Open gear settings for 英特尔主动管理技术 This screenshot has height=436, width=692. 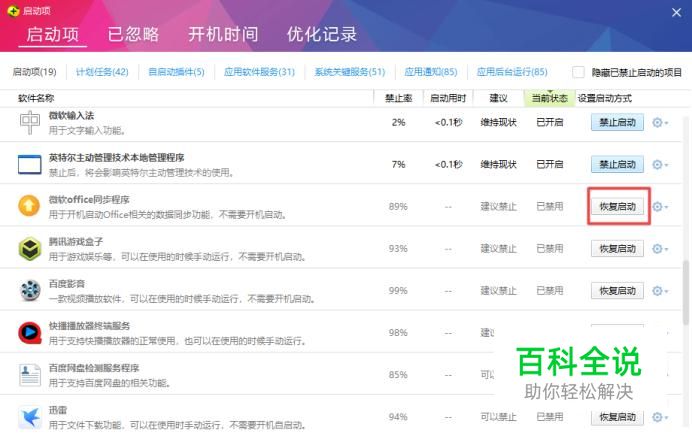pyautogui.click(x=660, y=165)
